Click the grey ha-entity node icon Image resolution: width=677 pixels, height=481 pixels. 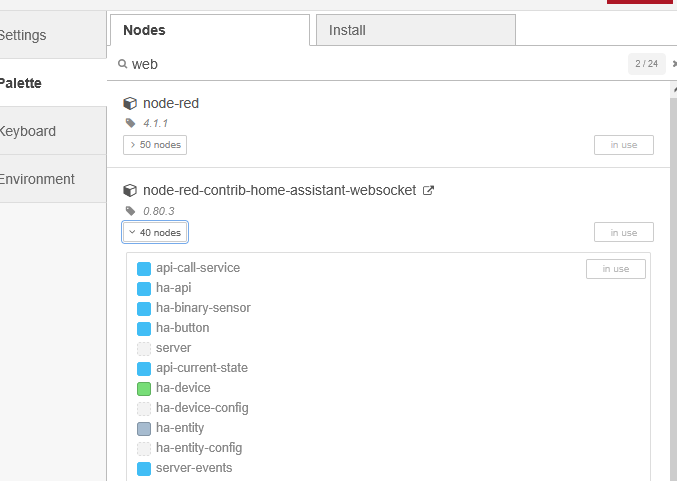click(144, 428)
